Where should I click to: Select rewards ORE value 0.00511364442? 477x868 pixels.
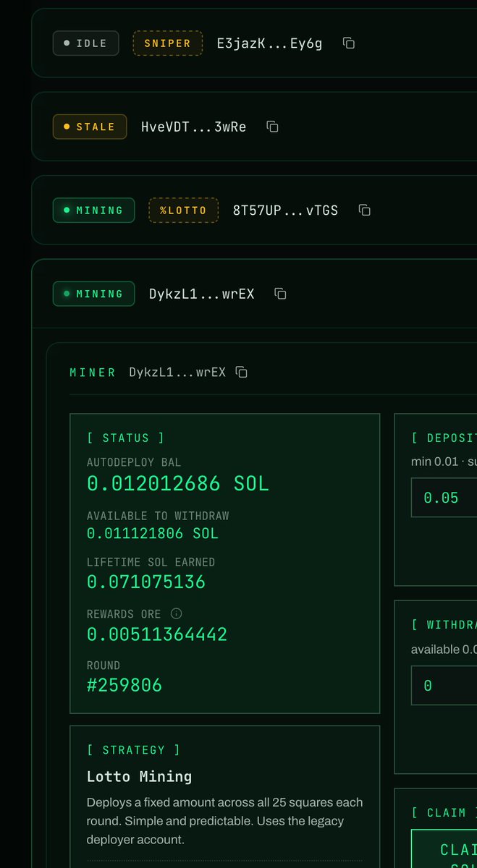(x=157, y=634)
